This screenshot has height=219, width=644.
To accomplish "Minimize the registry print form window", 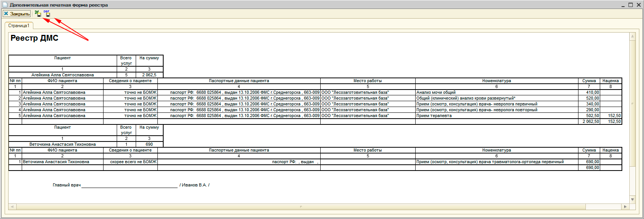I will (623, 5).
